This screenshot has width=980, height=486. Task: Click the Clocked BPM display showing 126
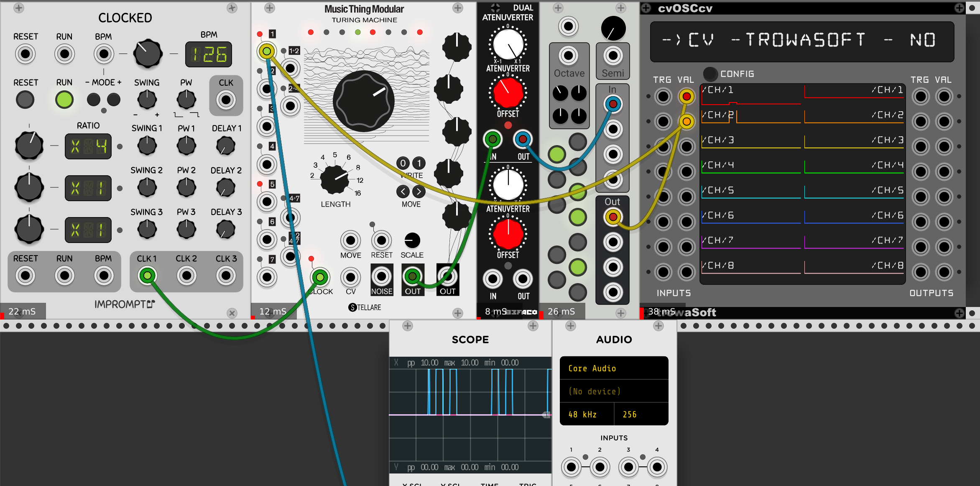point(209,54)
